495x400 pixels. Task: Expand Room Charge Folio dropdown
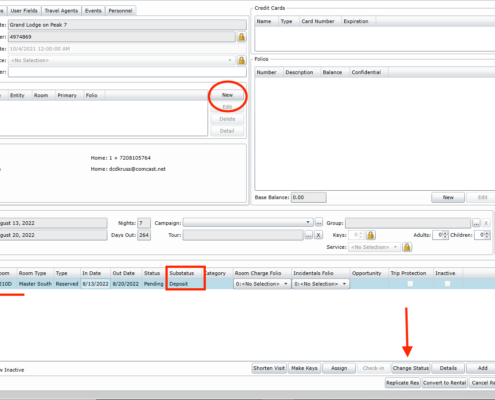tap(286, 284)
